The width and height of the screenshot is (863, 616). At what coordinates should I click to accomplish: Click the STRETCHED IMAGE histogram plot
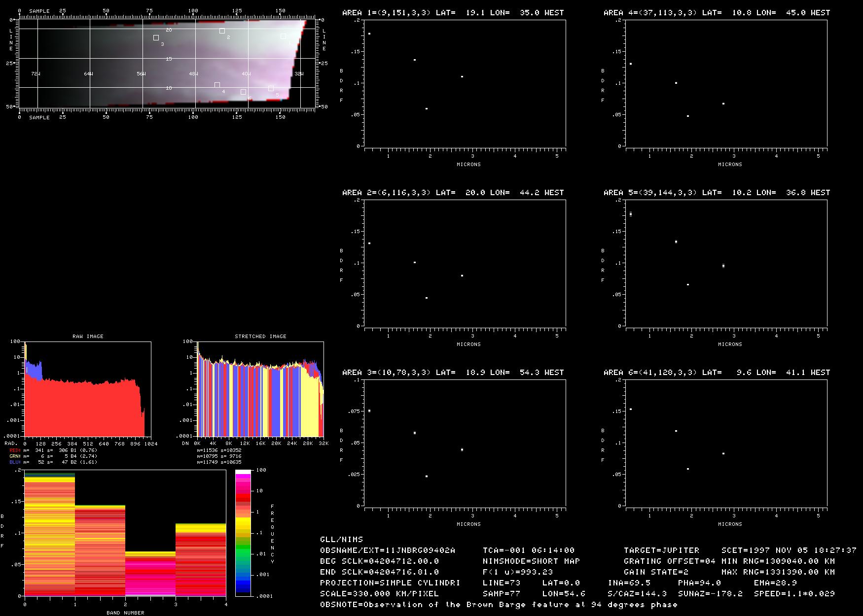[x=260, y=388]
